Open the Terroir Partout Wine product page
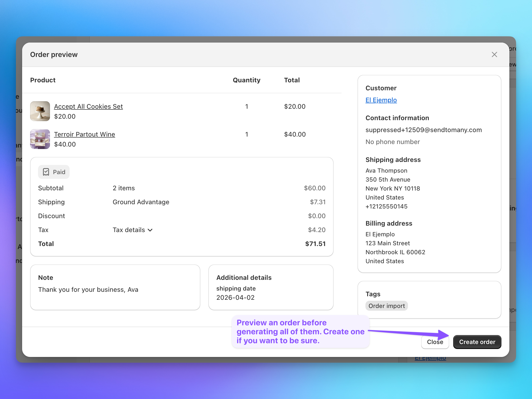The width and height of the screenshot is (532, 399). [85, 134]
